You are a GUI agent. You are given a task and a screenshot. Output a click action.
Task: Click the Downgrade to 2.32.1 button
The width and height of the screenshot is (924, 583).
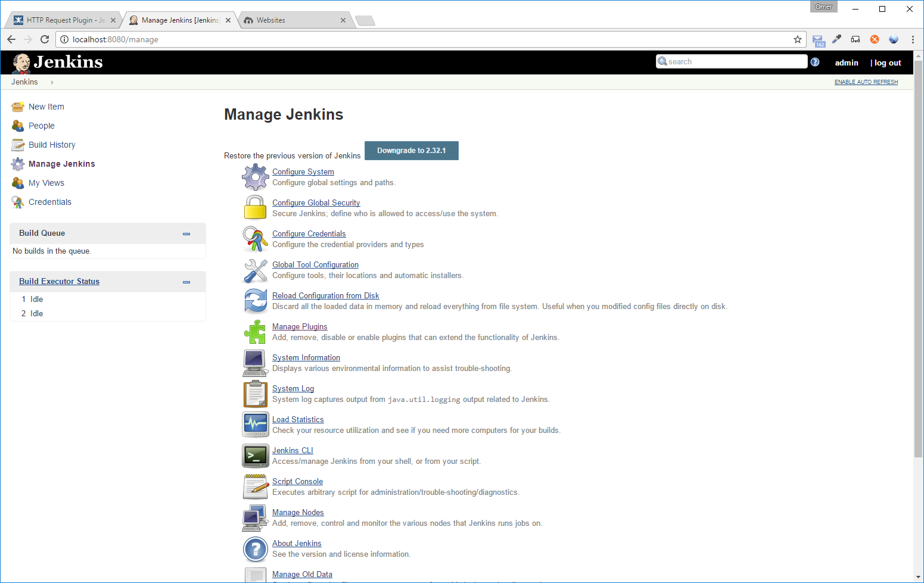[x=411, y=151]
